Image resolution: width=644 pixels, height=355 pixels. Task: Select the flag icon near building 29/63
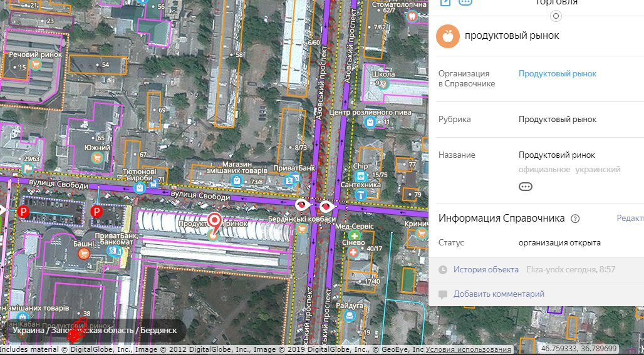tap(28, 168)
